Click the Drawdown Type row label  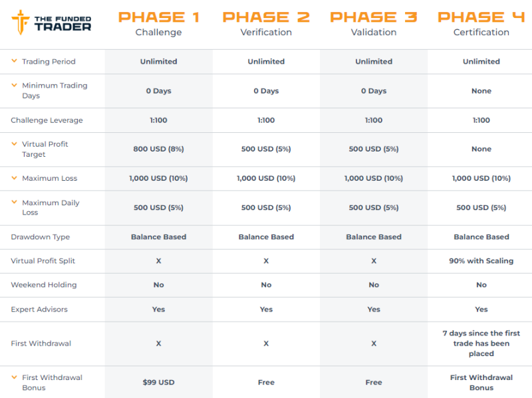pos(40,237)
